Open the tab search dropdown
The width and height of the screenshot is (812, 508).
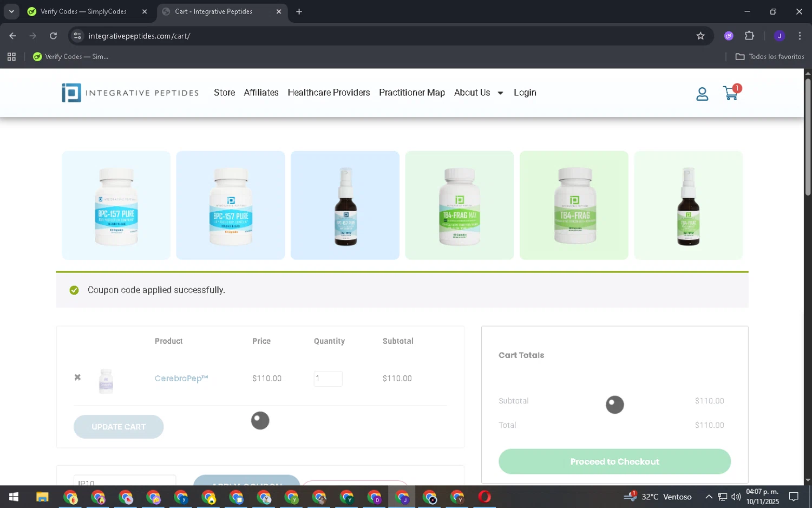tap(11, 11)
